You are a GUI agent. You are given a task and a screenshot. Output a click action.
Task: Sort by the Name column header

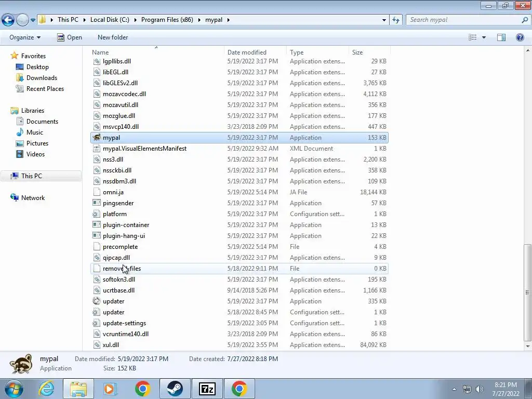(157, 52)
